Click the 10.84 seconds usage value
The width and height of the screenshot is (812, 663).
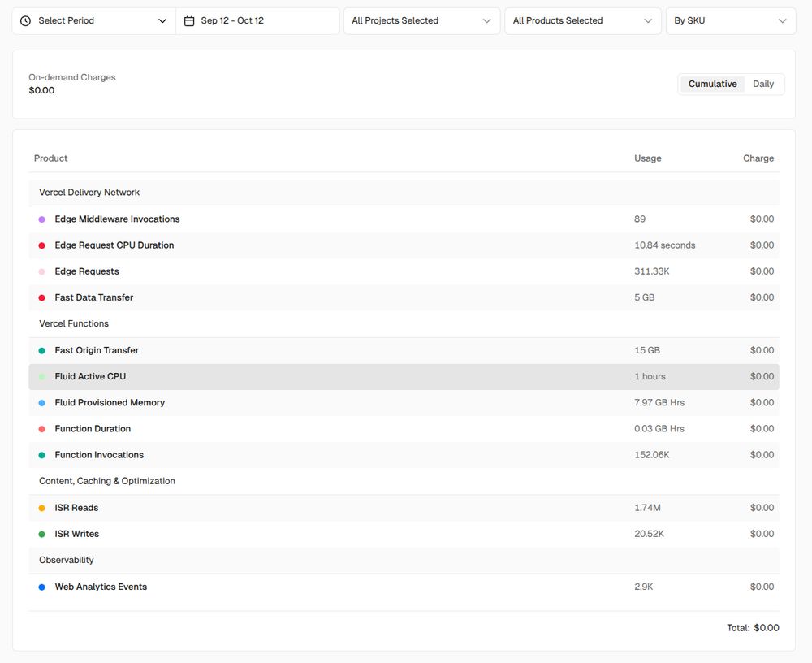[664, 245]
